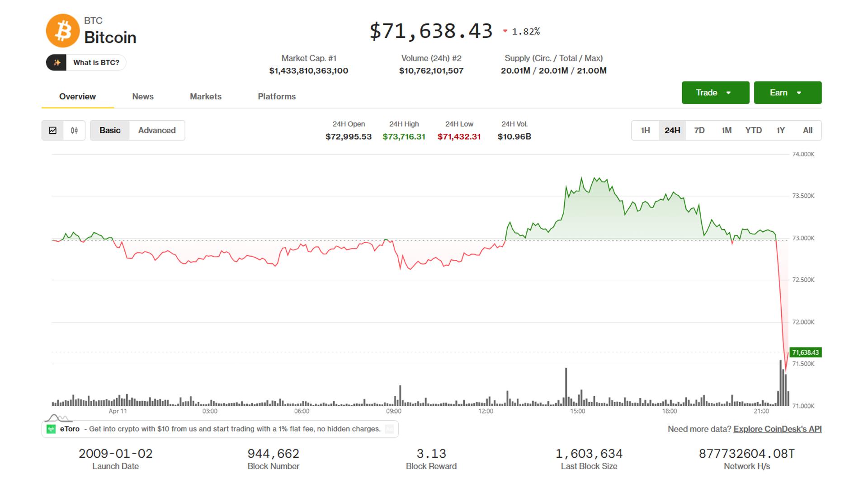Switch chart mode to Advanced
Image resolution: width=868 pixels, height=488 pixels.
tap(157, 130)
